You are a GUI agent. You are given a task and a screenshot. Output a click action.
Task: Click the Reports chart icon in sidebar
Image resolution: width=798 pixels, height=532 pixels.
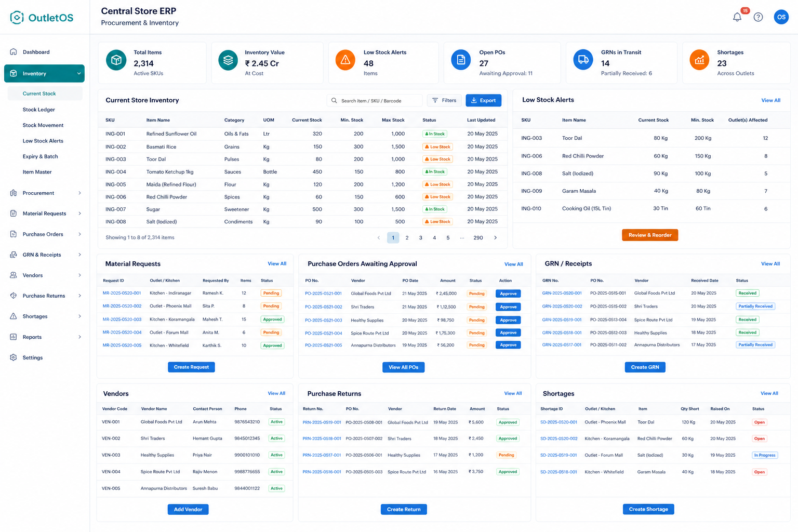tap(14, 337)
